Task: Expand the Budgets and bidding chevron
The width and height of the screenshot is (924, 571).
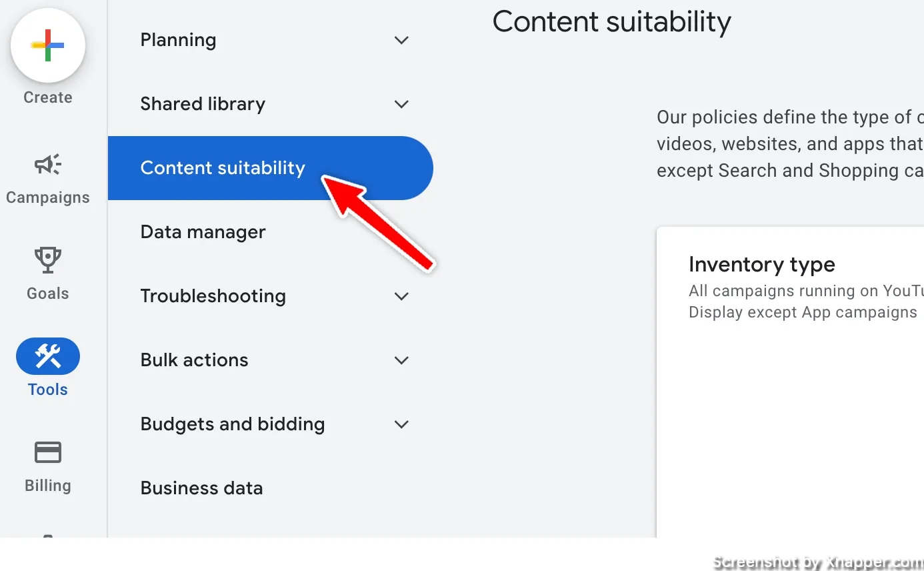Action: 401,424
